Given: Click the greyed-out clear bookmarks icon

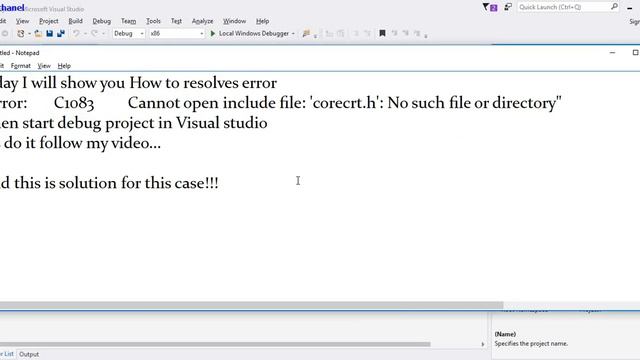Looking at the screenshot, I should point(417,33).
